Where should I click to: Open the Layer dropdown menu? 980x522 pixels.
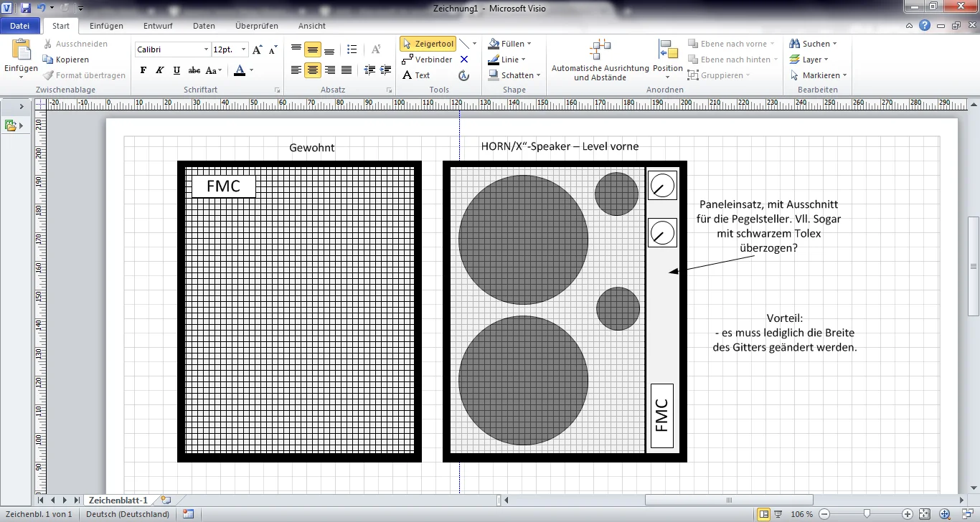click(810, 60)
